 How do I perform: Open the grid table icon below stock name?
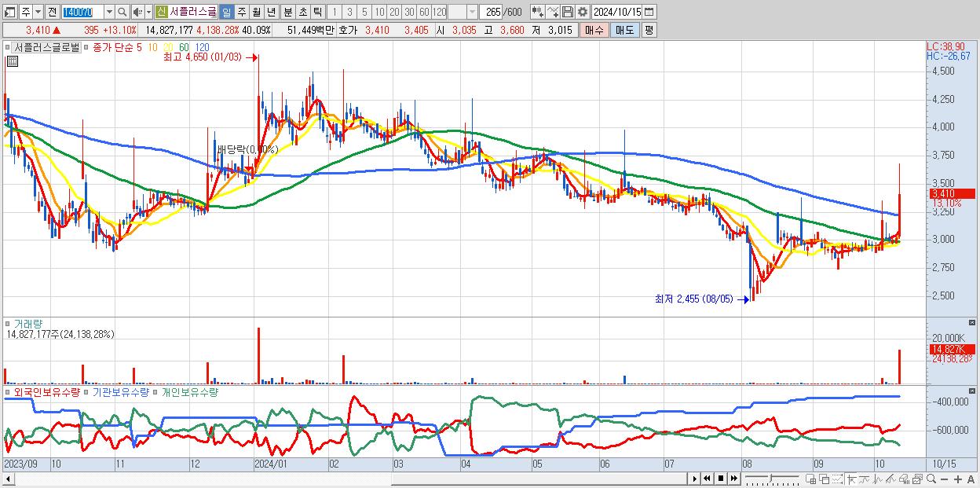point(12,61)
